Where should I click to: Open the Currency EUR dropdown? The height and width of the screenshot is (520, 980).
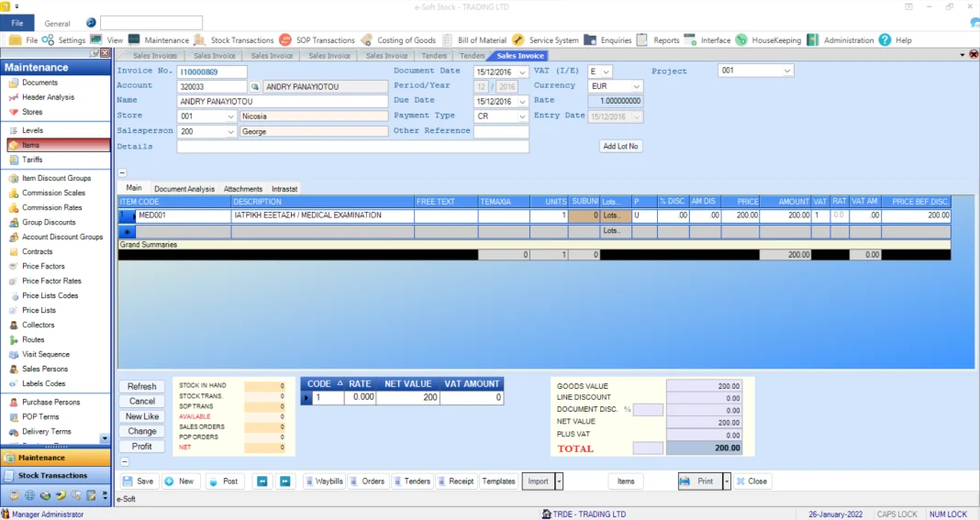[x=636, y=86]
